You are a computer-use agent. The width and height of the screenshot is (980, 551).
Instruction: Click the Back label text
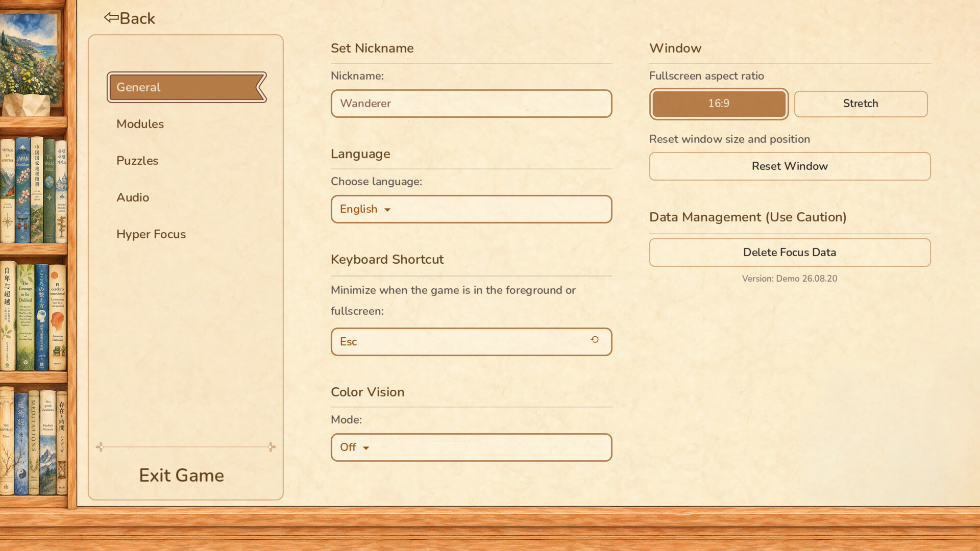(137, 18)
